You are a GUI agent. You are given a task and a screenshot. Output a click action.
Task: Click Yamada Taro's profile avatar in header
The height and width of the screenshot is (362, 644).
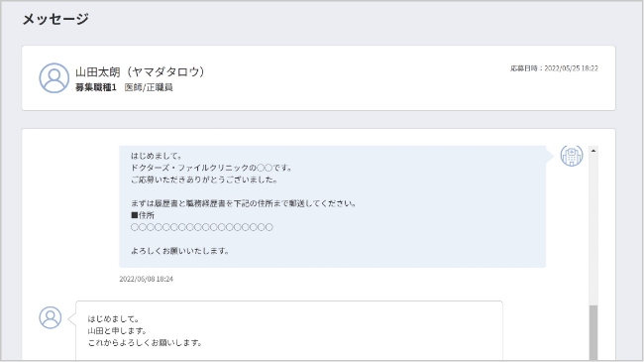click(54, 77)
